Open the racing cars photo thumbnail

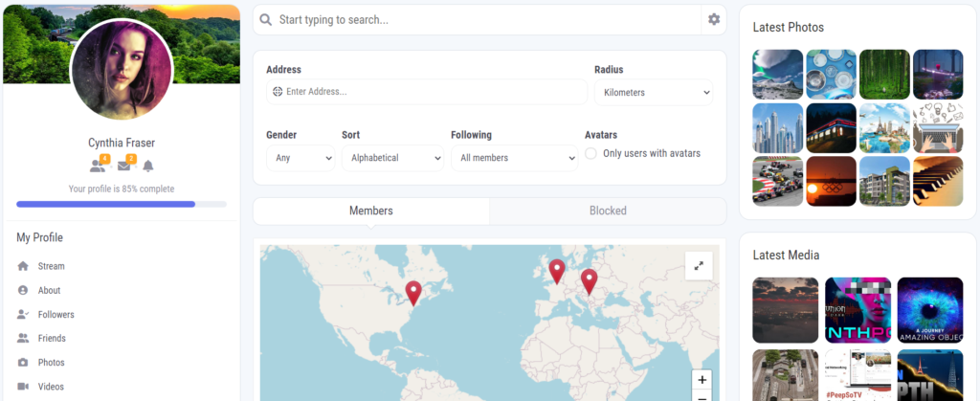(777, 181)
